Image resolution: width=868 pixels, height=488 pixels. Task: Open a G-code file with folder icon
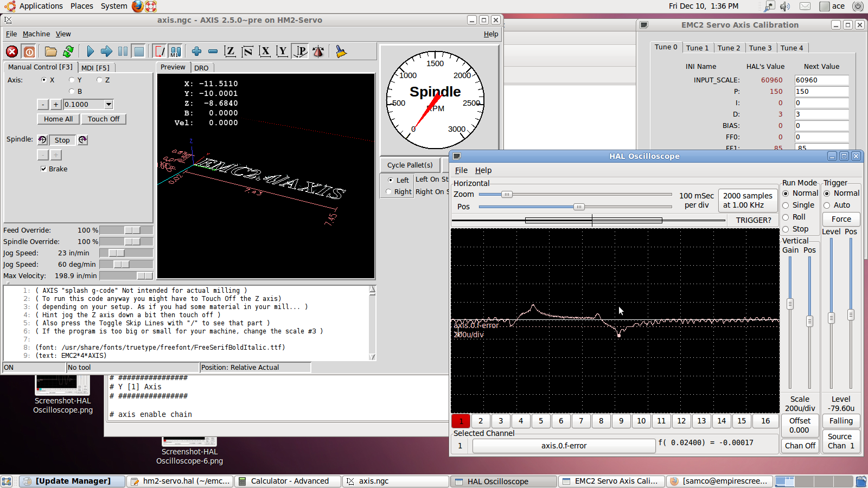[51, 52]
